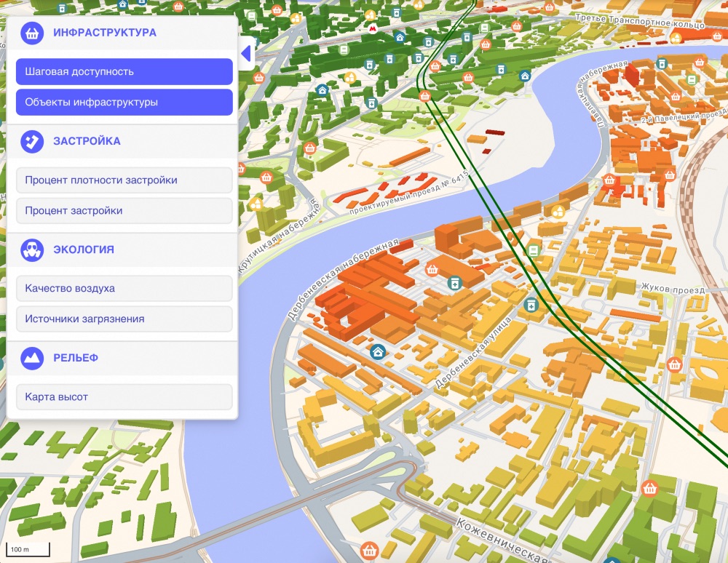Select yellow shapes icon on orange riverside buildings

tap(558, 212)
